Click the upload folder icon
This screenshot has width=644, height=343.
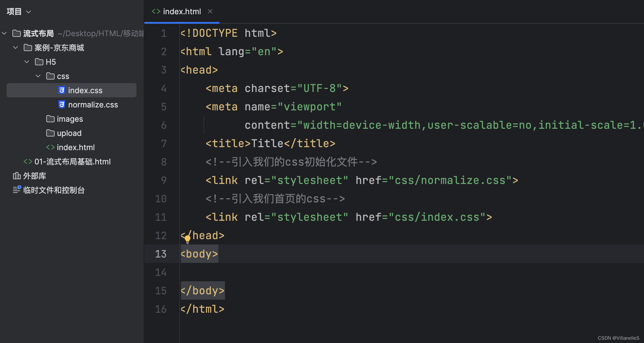(x=50, y=133)
